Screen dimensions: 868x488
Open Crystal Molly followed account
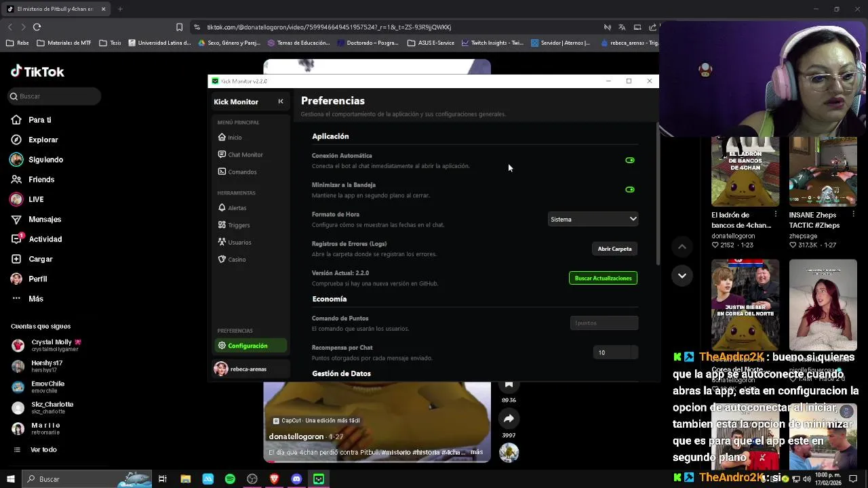[47, 345]
